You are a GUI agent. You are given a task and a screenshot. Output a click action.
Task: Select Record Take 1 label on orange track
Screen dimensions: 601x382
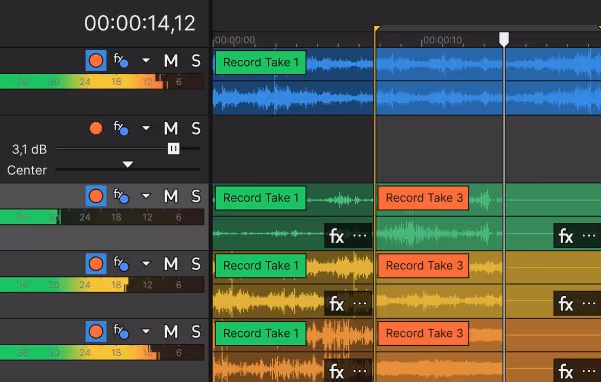click(261, 333)
